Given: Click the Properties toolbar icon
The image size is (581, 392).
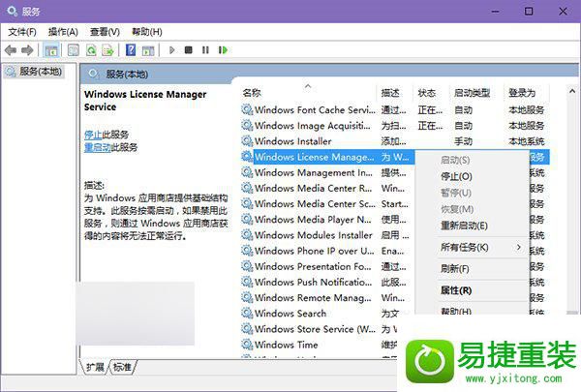Looking at the screenshot, I should [x=74, y=50].
